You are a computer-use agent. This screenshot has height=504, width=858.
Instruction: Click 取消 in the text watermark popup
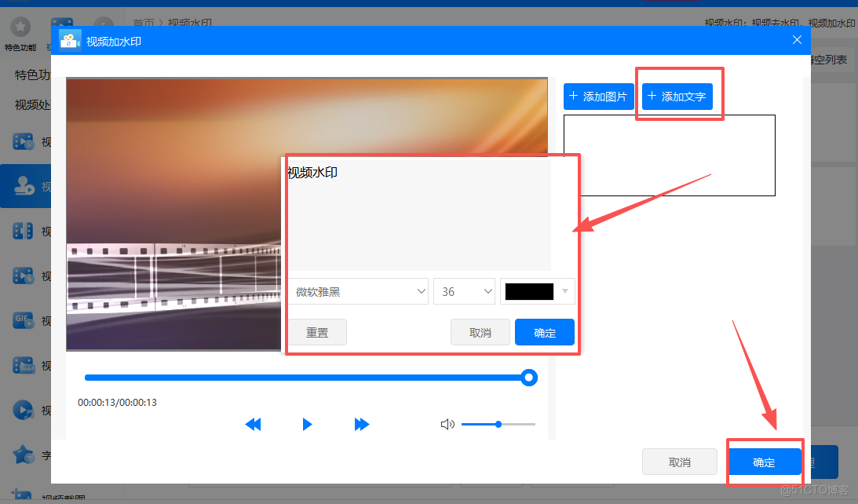pyautogui.click(x=480, y=332)
